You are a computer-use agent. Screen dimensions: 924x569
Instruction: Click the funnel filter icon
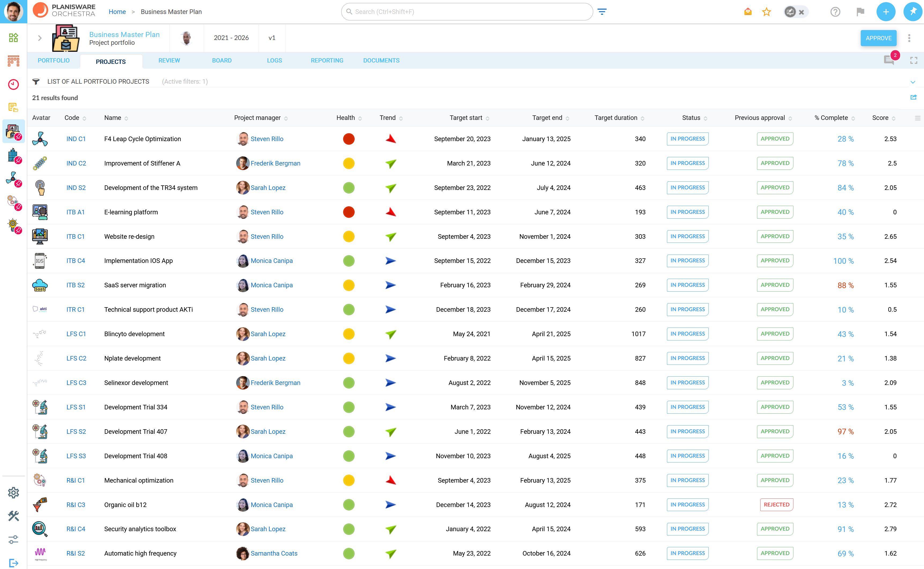click(36, 81)
